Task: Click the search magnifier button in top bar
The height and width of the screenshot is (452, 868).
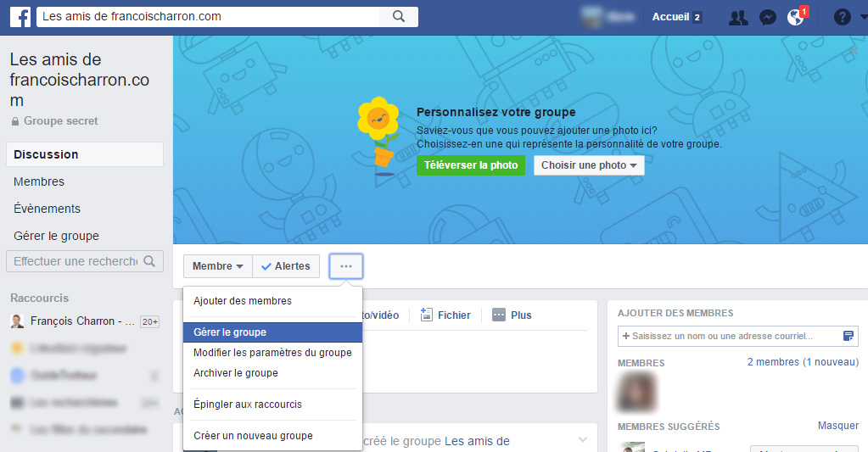Action: pos(398,17)
